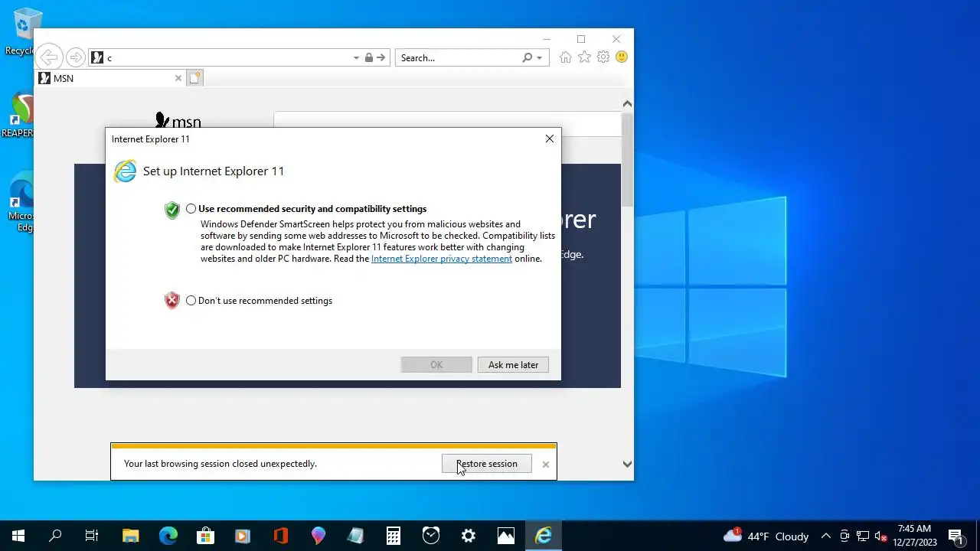This screenshot has height=551, width=980.
Task: Open a new tab button
Action: 194,78
